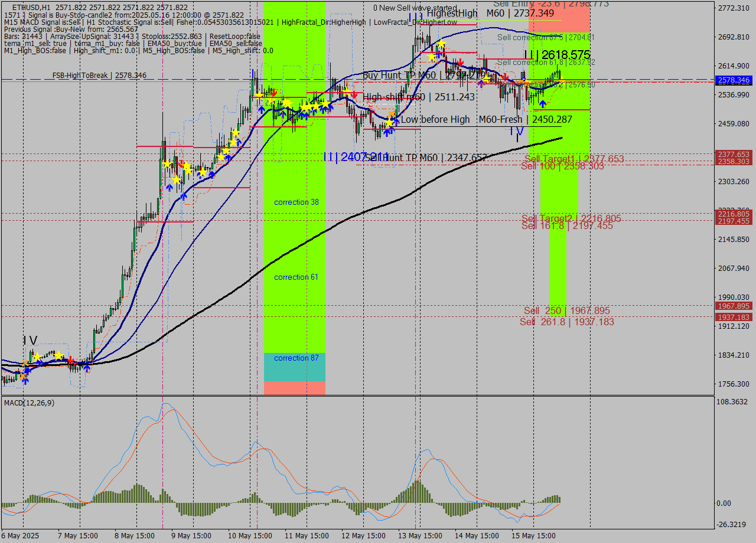Click the red down arrow beside the lower IV marker

click(x=70, y=360)
